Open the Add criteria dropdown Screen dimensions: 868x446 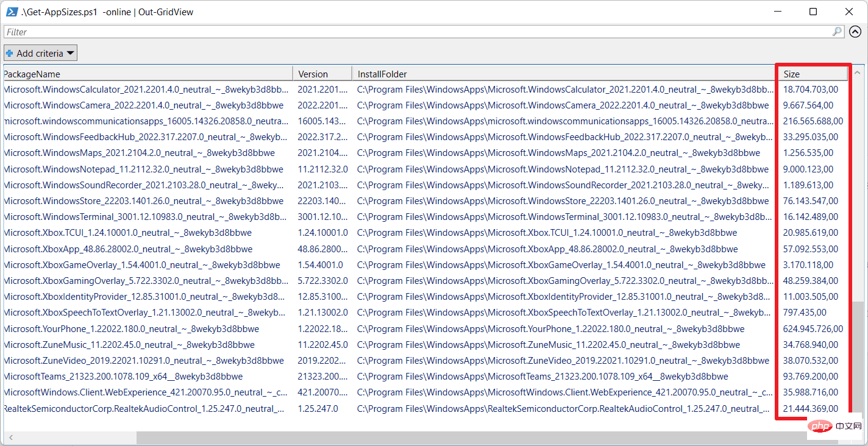(40, 53)
